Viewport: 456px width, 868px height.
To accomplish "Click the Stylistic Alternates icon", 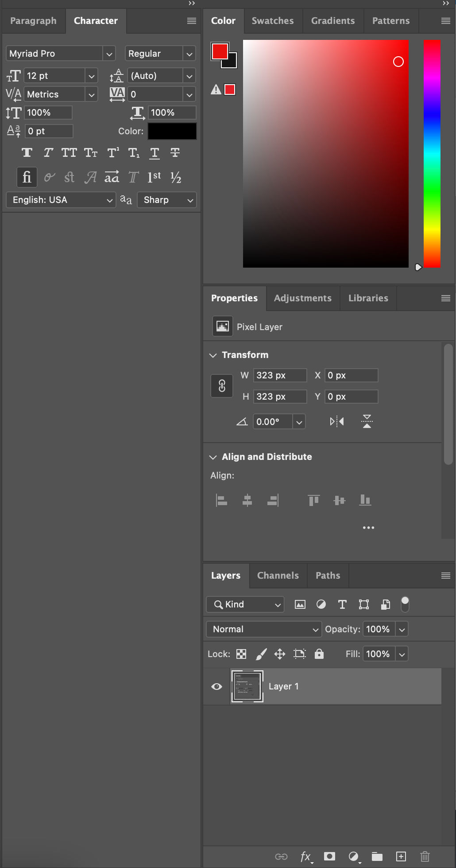I will tap(112, 178).
